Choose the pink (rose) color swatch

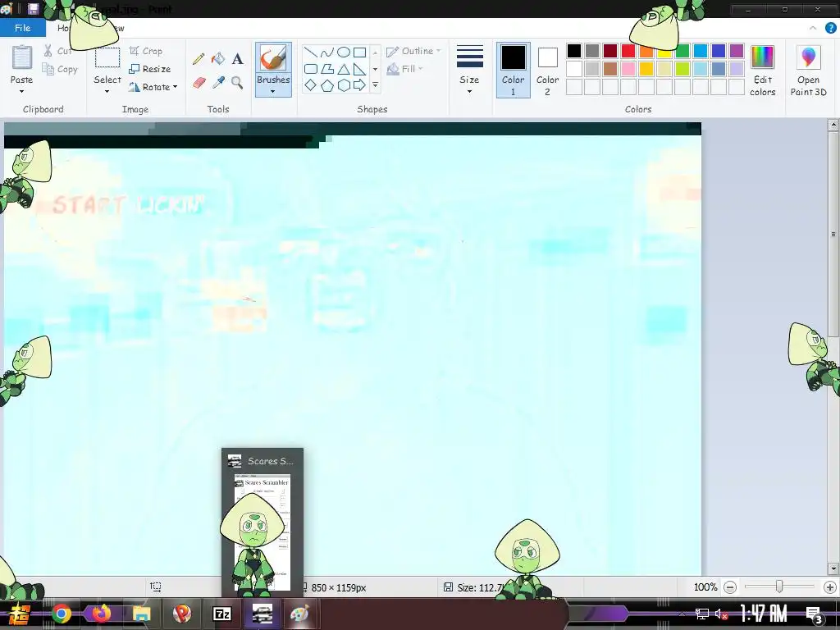pyautogui.click(x=628, y=69)
